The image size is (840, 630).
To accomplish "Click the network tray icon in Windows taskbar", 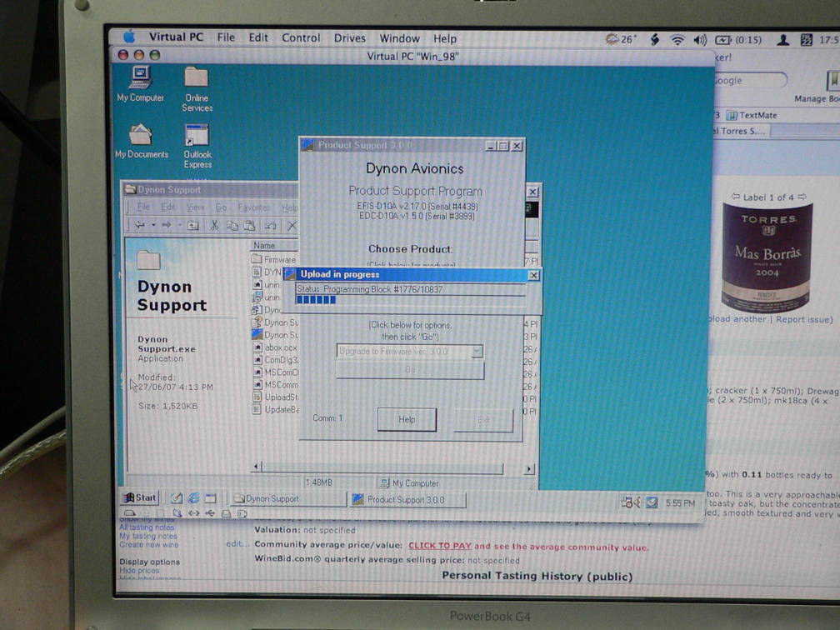I will 627,502.
